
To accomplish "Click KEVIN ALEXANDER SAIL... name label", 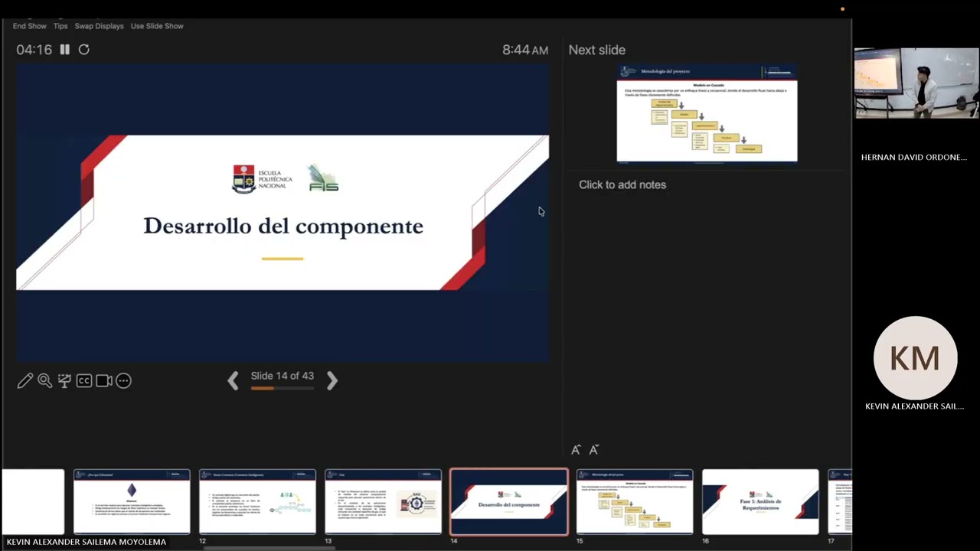I will tap(914, 406).
